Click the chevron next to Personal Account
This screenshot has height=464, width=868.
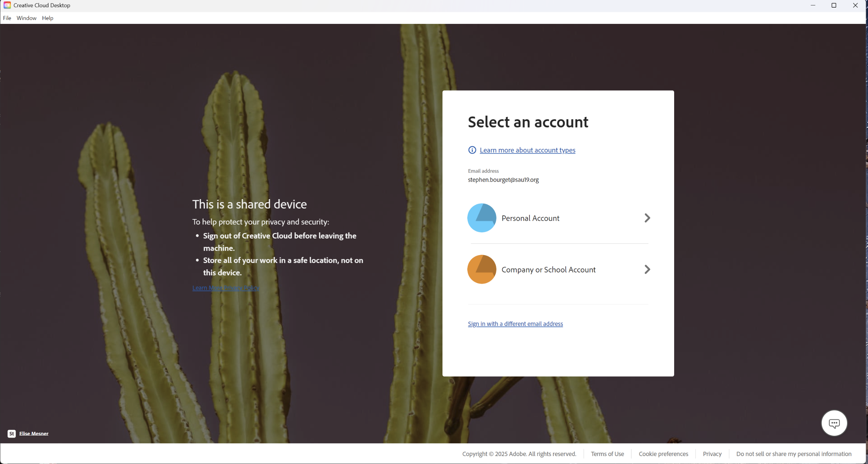coord(647,218)
